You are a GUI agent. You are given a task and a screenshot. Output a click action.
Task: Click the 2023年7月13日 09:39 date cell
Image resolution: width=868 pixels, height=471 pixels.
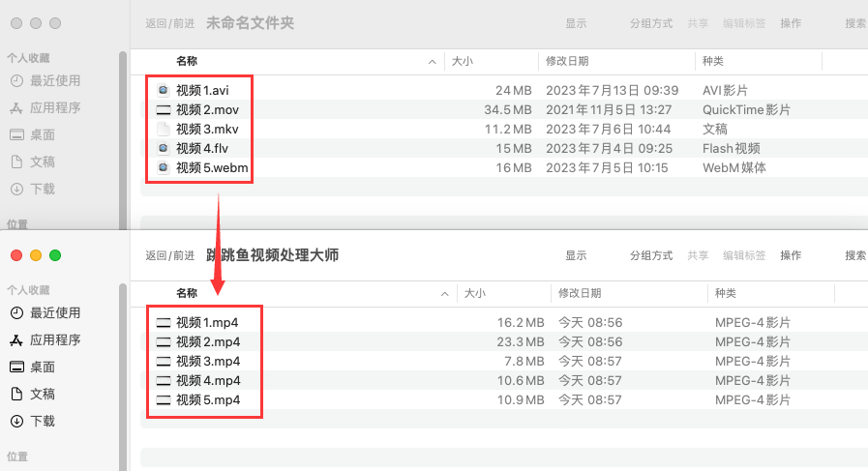click(x=612, y=90)
